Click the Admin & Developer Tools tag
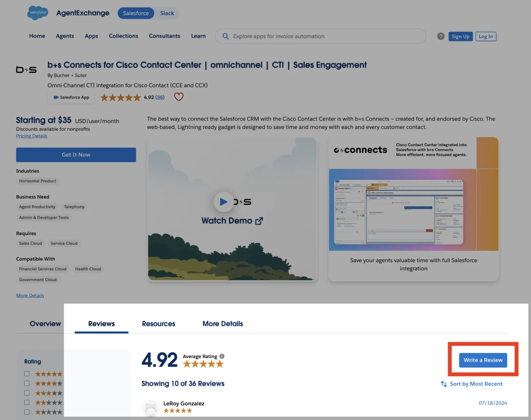The width and height of the screenshot is (531, 420). pyautogui.click(x=44, y=217)
